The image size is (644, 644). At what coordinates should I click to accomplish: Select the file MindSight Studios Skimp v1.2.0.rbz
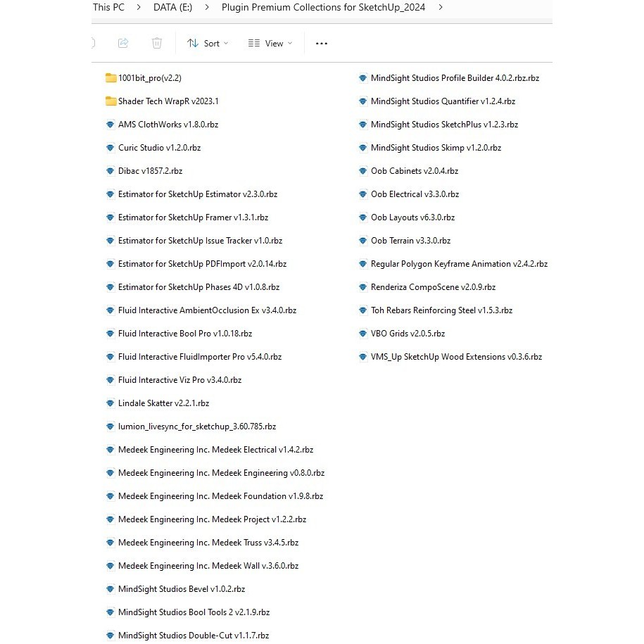tap(436, 148)
